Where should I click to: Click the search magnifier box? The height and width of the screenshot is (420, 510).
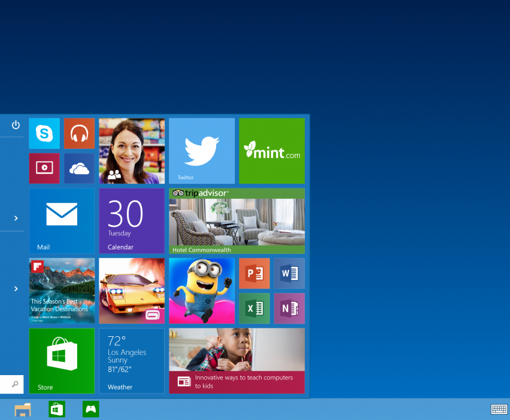coord(14,384)
